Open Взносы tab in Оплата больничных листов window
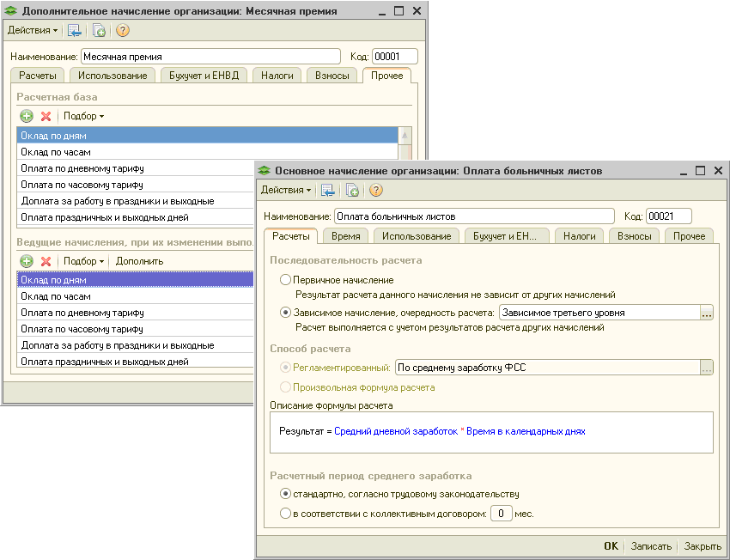730x560 pixels. 635,236
